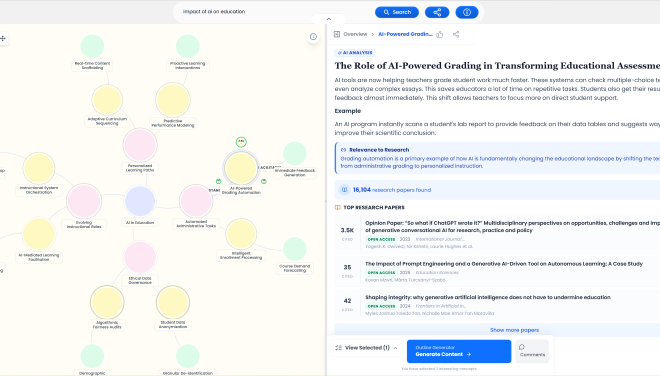
Task: Click the small green icon left of grading node
Action: click(218, 181)
